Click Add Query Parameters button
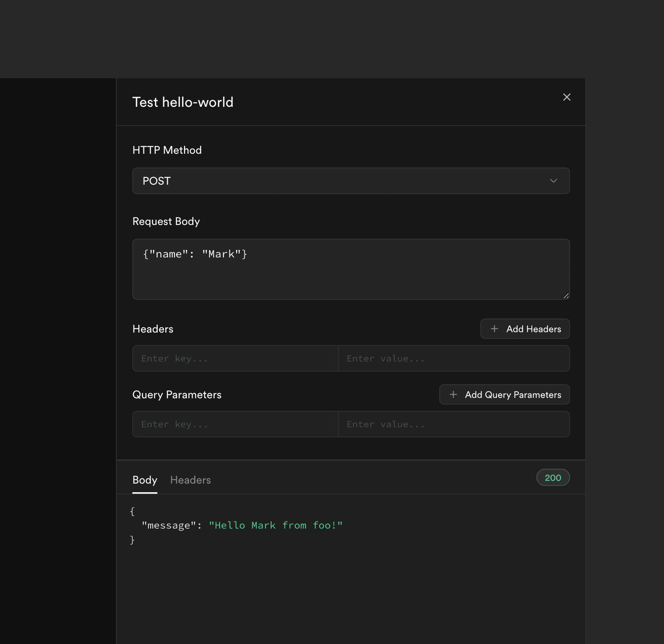 [504, 394]
